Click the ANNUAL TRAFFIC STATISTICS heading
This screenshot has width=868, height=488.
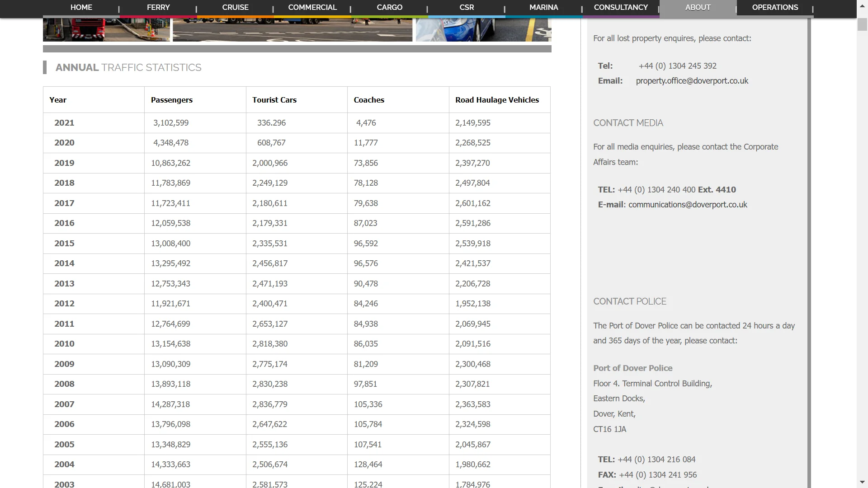(x=128, y=67)
